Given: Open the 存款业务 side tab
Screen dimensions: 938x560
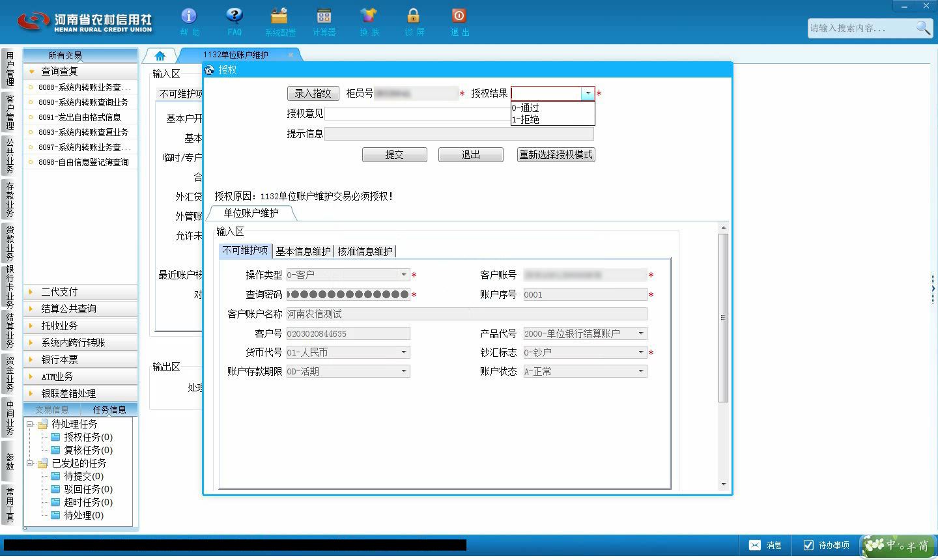Looking at the screenshot, I should (10, 200).
